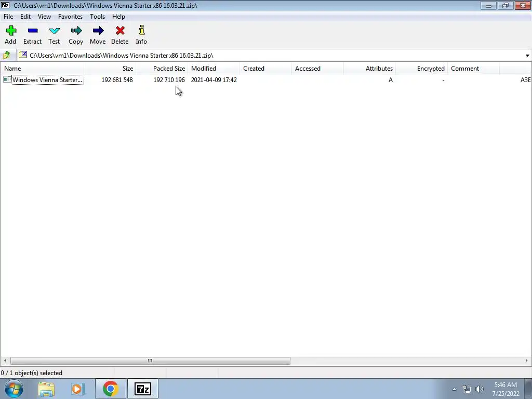The width and height of the screenshot is (532, 399).
Task: Sort by the Modified column header
Action: click(214, 68)
